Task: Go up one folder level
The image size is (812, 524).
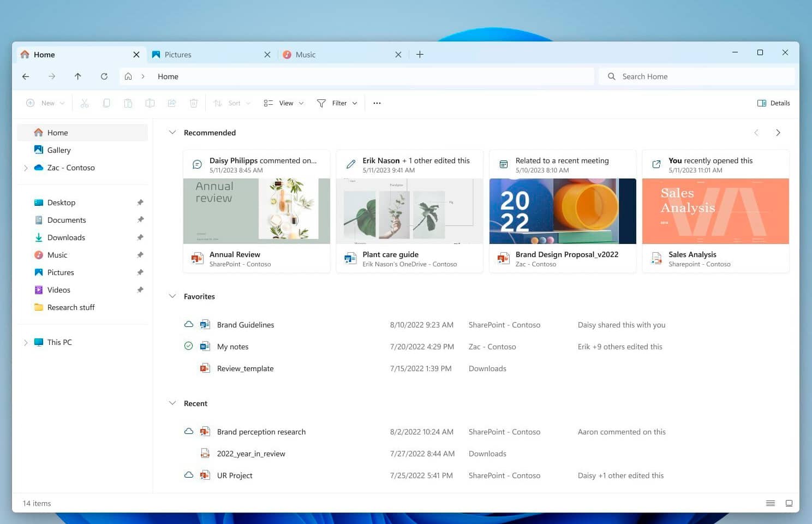Action: pyautogui.click(x=78, y=76)
